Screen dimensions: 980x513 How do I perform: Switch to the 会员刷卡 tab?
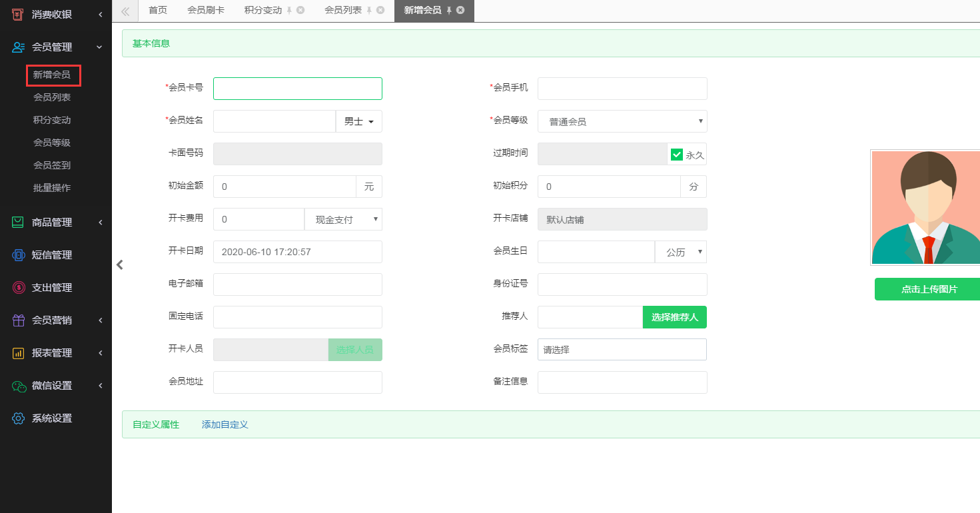click(206, 10)
